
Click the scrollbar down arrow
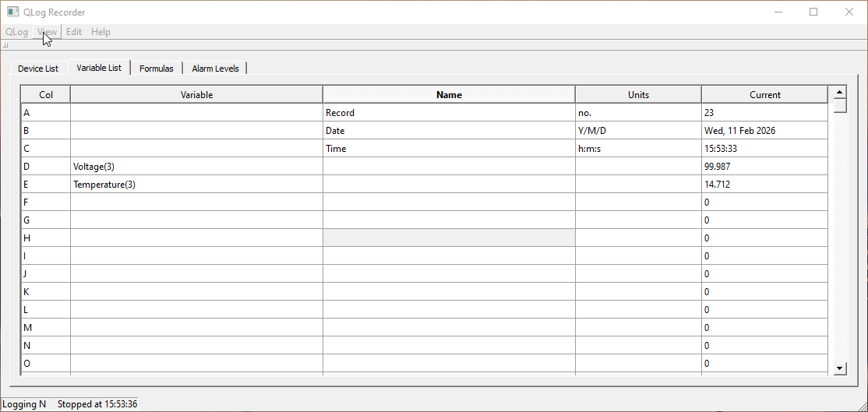click(x=839, y=368)
